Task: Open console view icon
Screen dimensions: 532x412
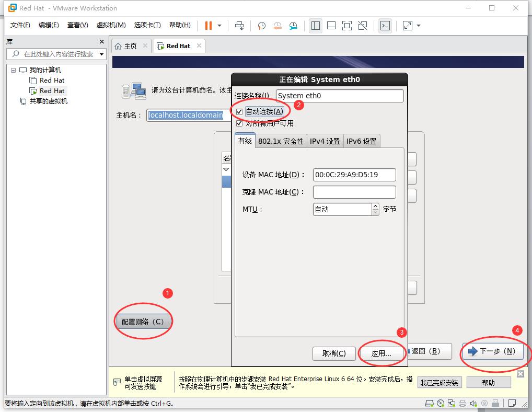Action: (385, 26)
